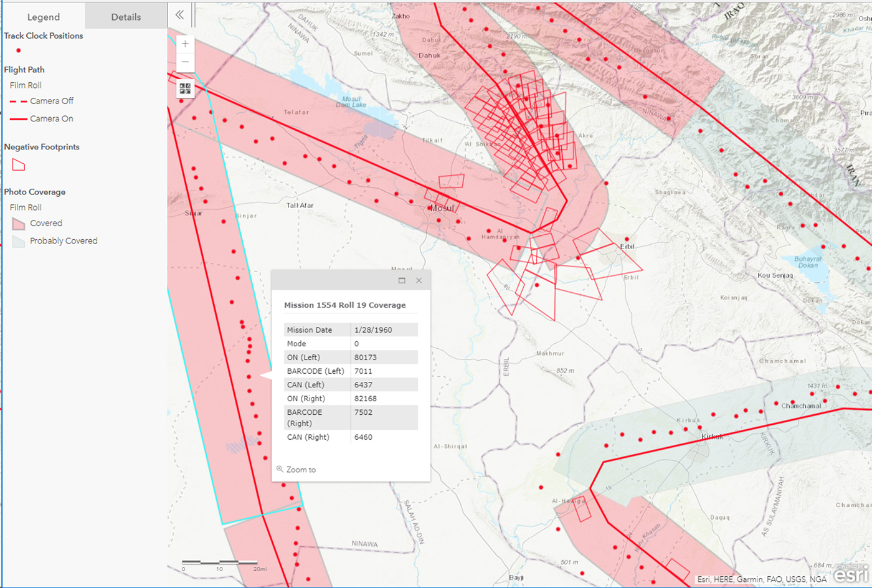Click the map attribution text at bottom
Viewport: 872px width, 588px height.
[x=761, y=579]
